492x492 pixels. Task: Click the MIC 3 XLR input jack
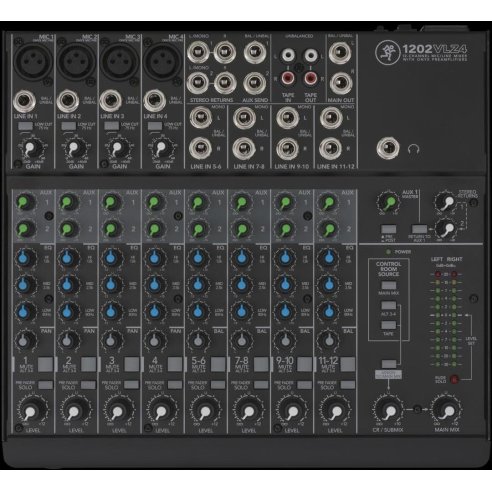[119, 62]
